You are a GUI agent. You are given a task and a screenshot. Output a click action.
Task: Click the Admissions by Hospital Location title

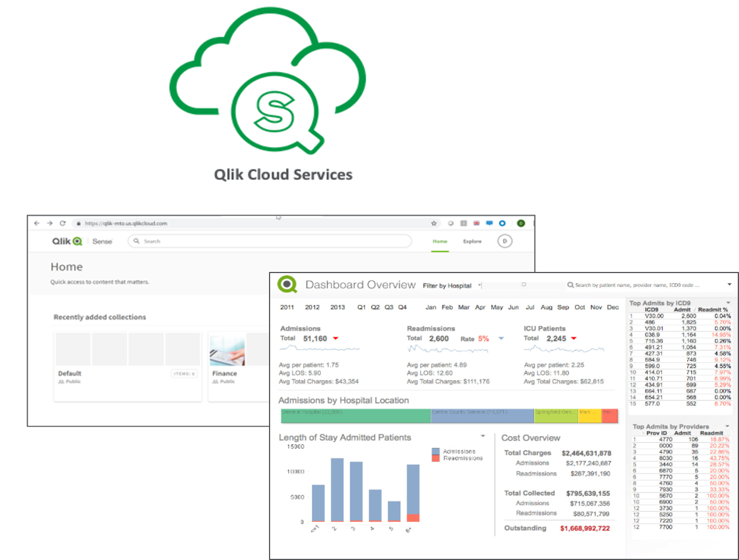click(x=343, y=400)
